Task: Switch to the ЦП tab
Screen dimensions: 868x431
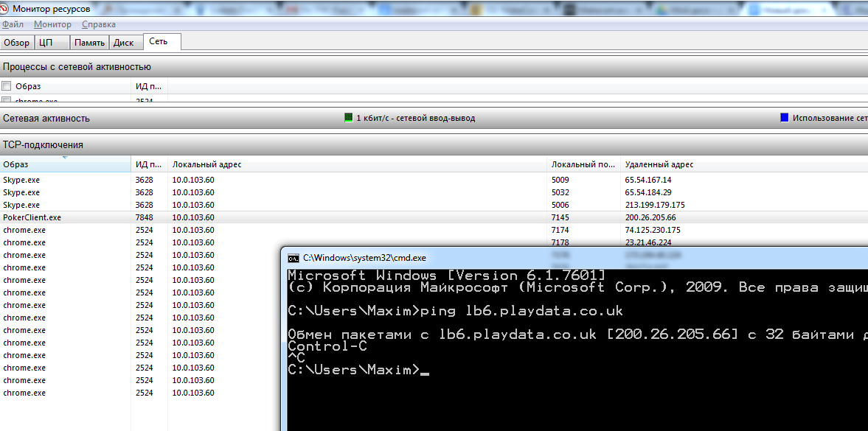Action: click(52, 43)
